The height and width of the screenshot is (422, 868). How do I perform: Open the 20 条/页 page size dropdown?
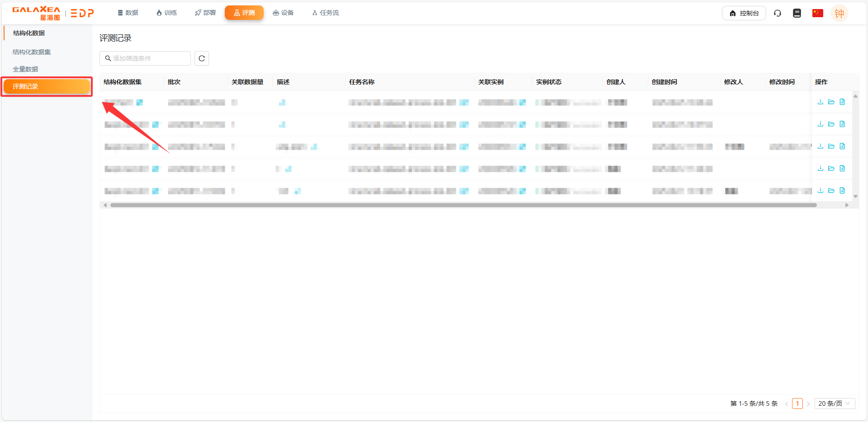tap(834, 403)
